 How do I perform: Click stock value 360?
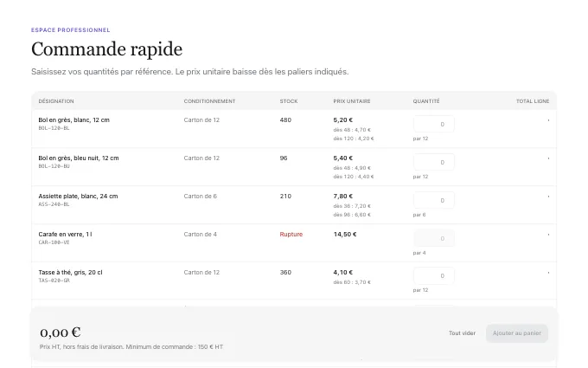pyautogui.click(x=285, y=272)
